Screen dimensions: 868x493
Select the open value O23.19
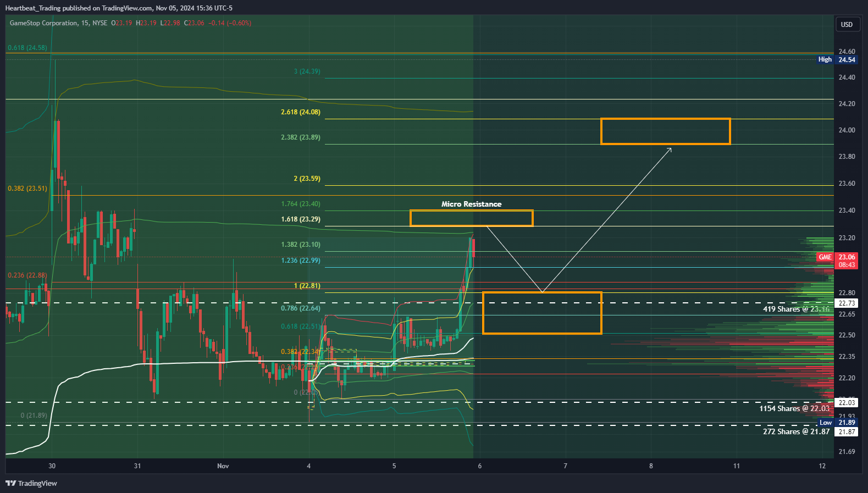[121, 23]
